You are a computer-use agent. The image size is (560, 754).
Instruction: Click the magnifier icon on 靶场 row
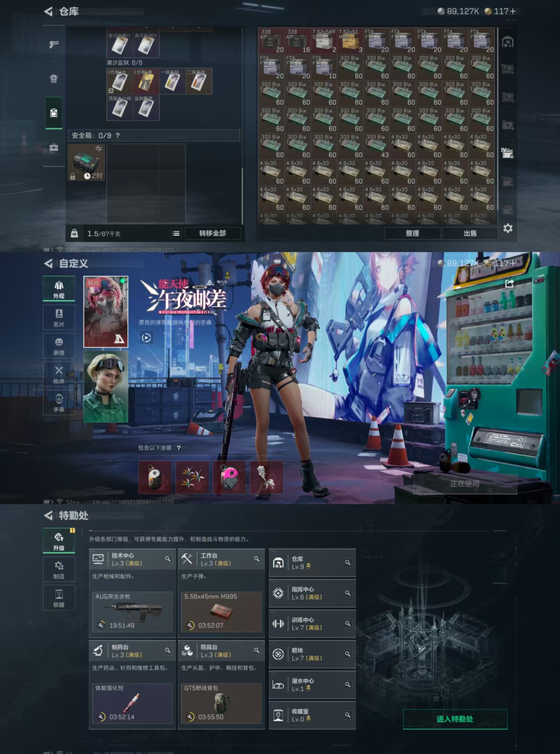348,654
